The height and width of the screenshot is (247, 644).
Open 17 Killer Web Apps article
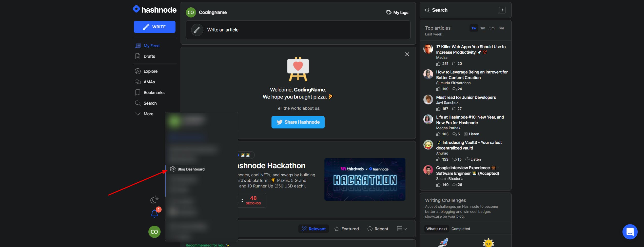point(471,49)
